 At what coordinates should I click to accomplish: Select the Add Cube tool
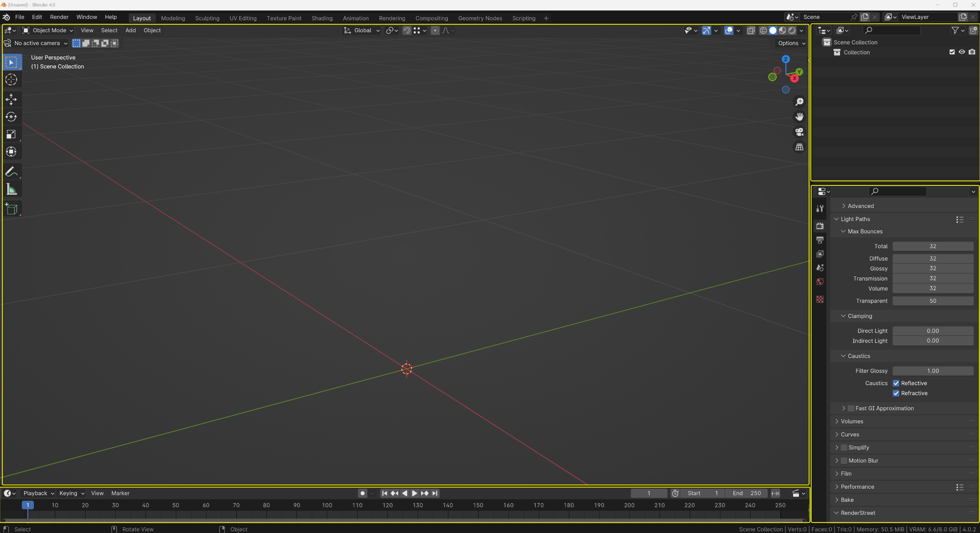pyautogui.click(x=12, y=209)
